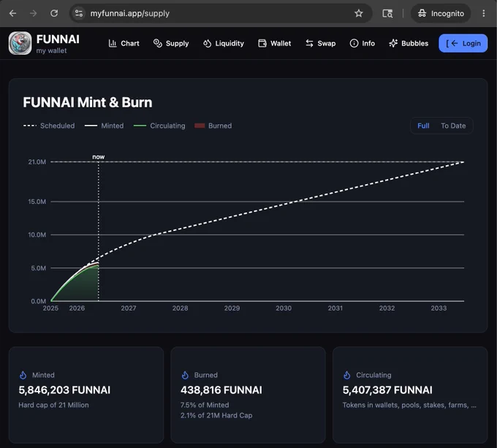This screenshot has height=448, width=497.
Task: Click the 2030 year label
Action: 284,308
